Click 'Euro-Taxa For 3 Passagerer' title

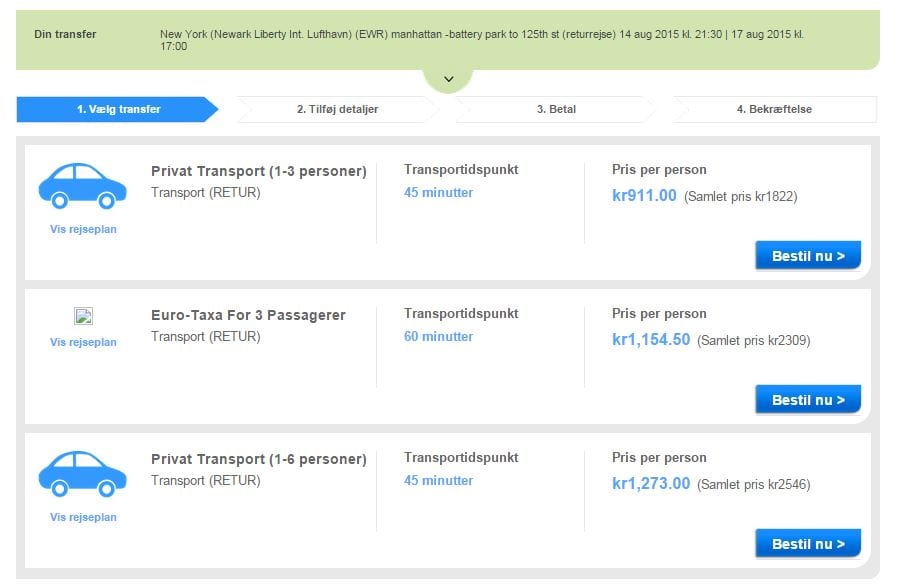point(248,315)
